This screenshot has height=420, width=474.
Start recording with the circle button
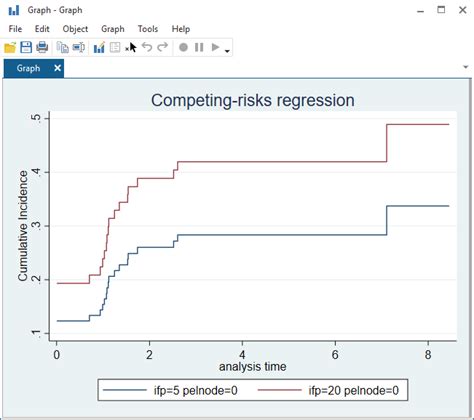point(183,47)
